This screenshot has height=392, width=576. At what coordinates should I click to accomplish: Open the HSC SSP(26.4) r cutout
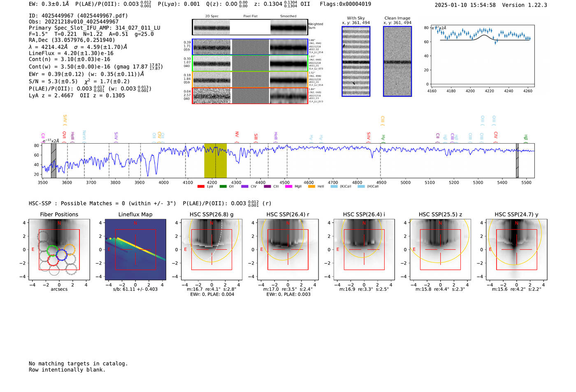coord(288,249)
